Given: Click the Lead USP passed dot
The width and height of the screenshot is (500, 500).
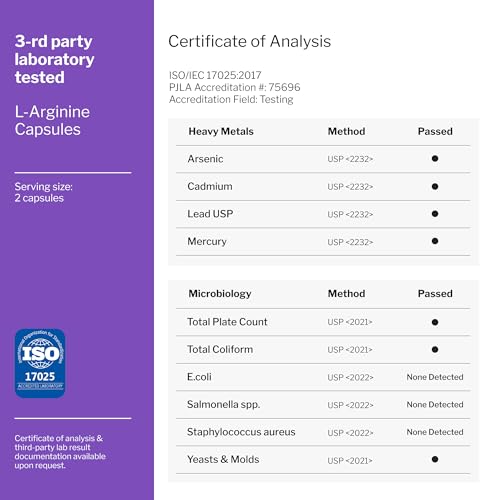Looking at the screenshot, I should pyautogui.click(x=435, y=214).
